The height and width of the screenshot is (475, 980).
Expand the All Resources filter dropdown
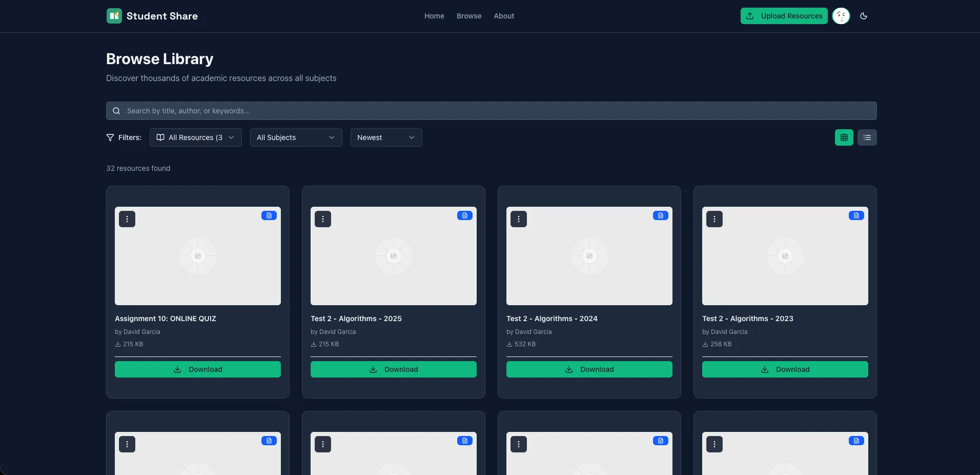[x=196, y=137]
